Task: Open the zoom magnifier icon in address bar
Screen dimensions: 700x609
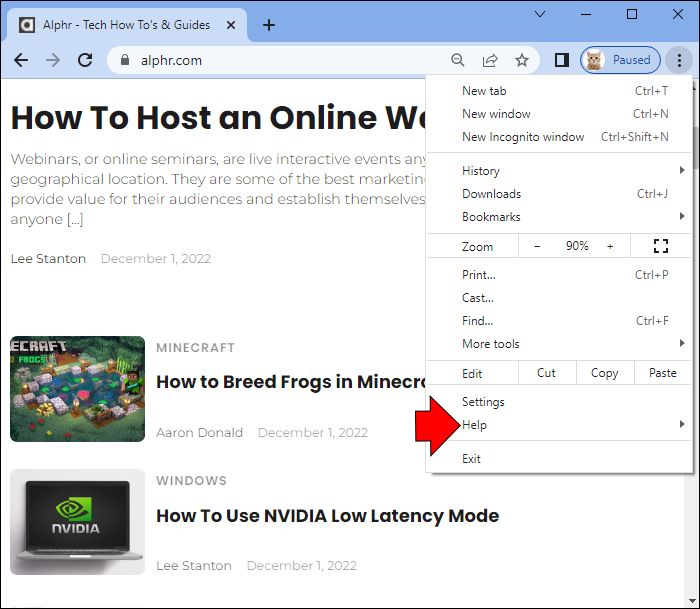Action: pyautogui.click(x=458, y=60)
